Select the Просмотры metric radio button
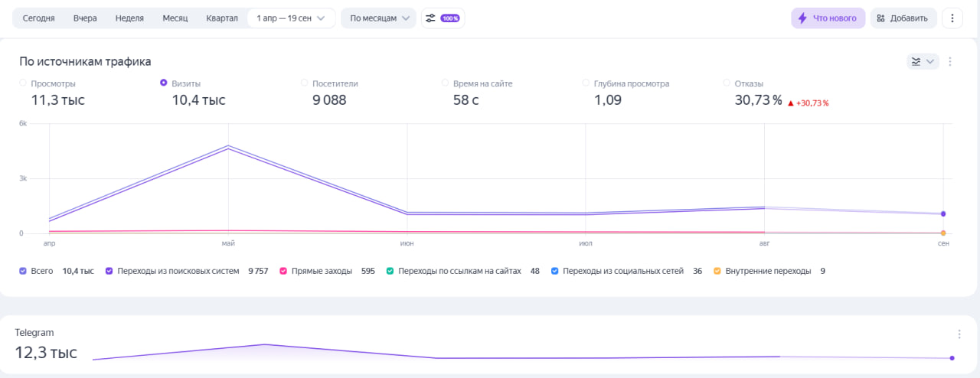This screenshot has height=378, width=980. 23,83
